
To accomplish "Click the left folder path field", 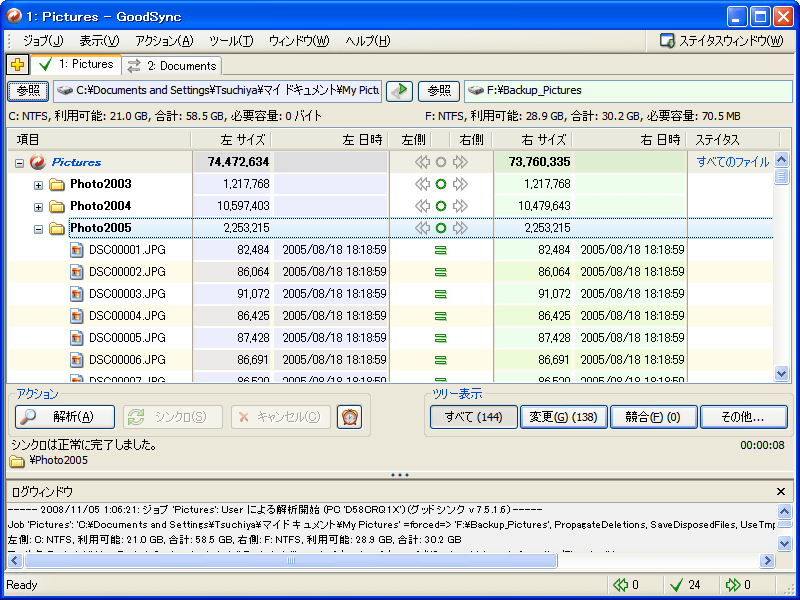I will point(217,91).
